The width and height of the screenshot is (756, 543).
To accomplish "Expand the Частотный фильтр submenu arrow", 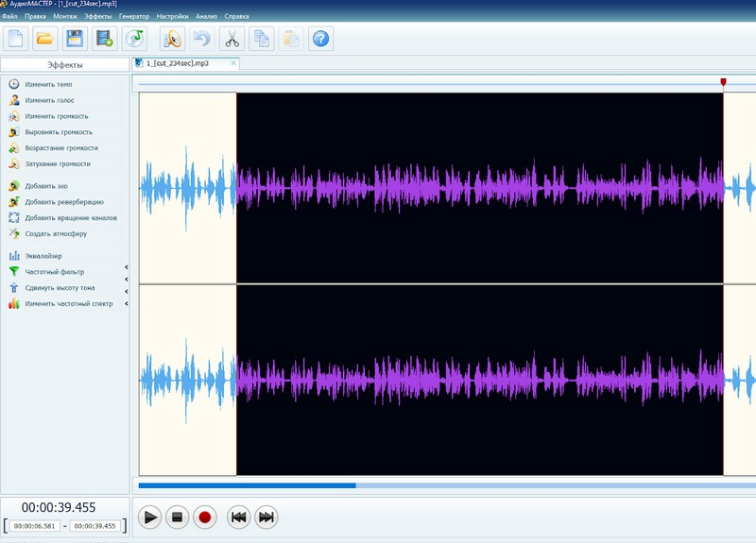I will (x=127, y=280).
